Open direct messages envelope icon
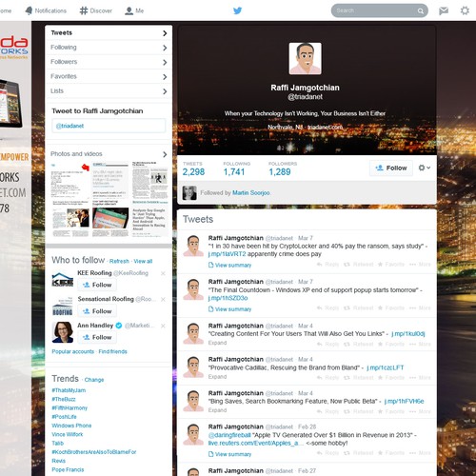 pos(444,11)
